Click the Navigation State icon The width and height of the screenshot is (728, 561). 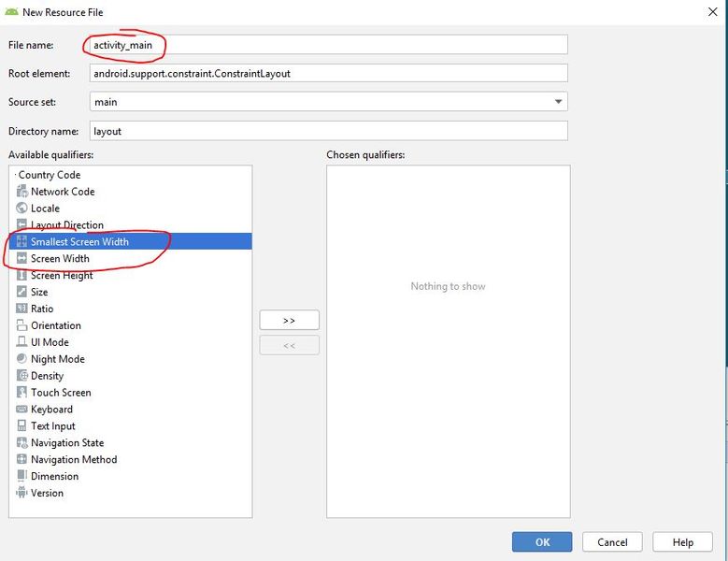[x=21, y=442]
